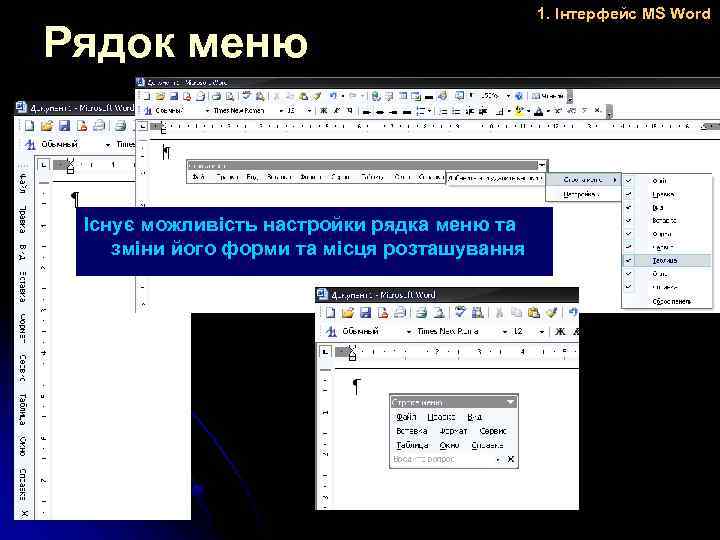Click Print icon in bottom Word window
This screenshot has height=540, width=720.
click(x=421, y=313)
